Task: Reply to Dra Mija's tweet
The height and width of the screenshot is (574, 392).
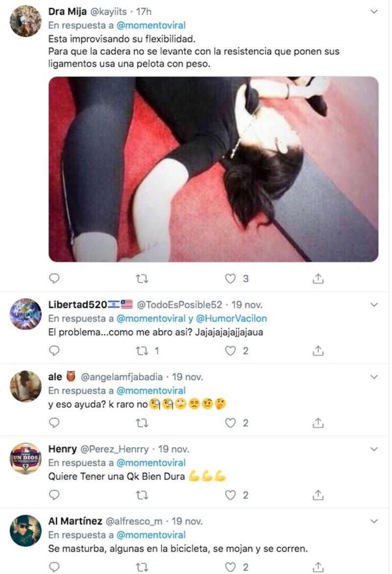Action: (54, 278)
